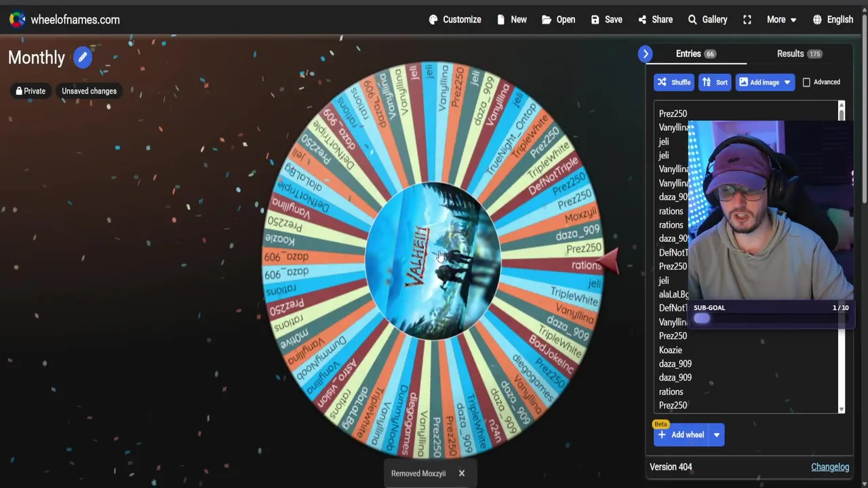Click the Add wheel button
868x488 pixels.
coord(681,435)
